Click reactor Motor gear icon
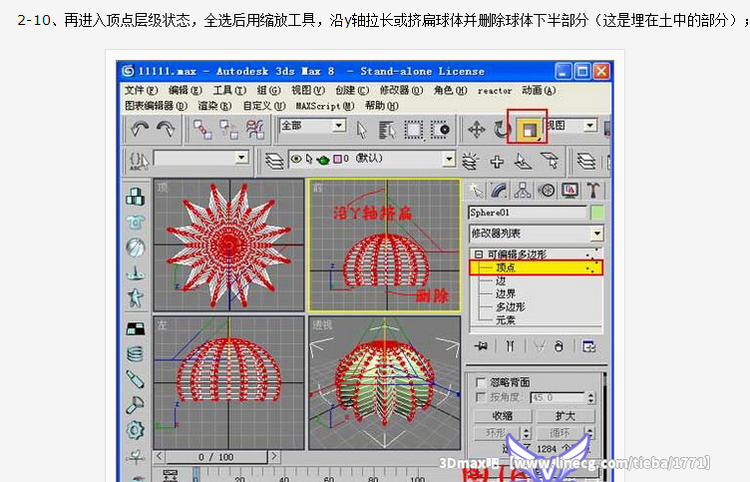 (x=135, y=430)
